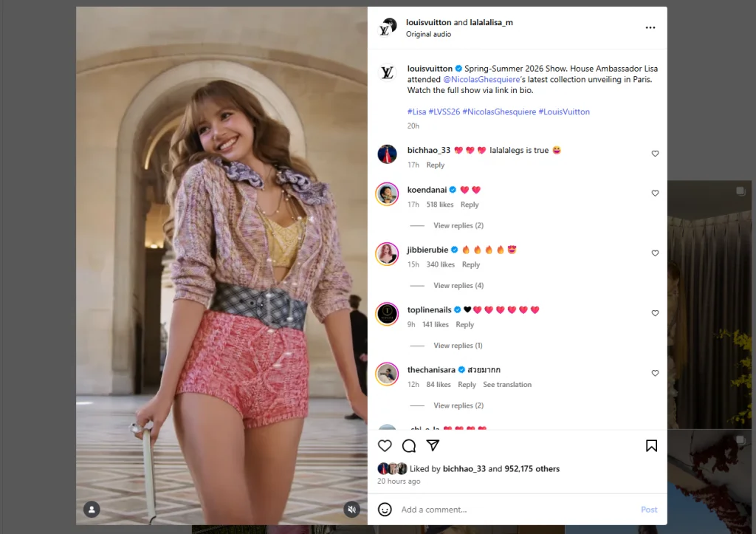Open the @NicolasGhesquiere profile mention
The width and height of the screenshot is (756, 534).
(479, 79)
